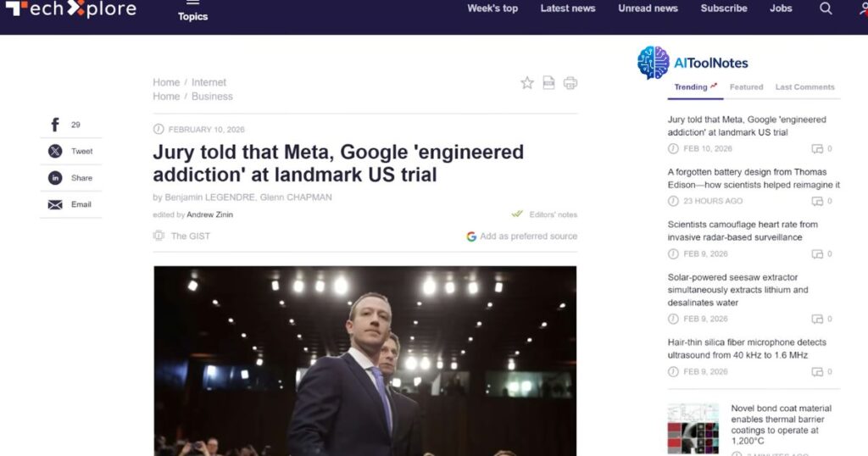Open comments on the Thomas Edison battery story
868x456 pixels.
pos(817,201)
